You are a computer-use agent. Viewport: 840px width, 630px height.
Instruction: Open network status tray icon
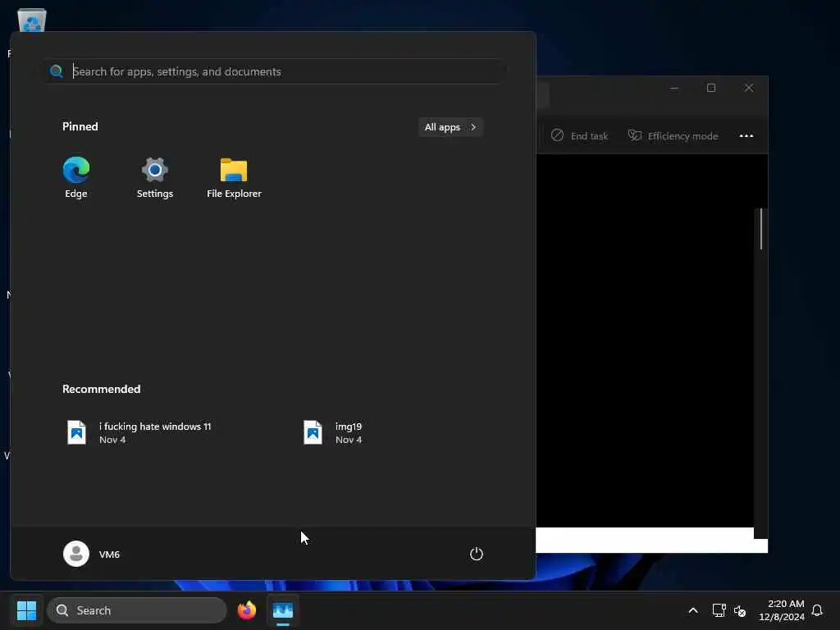[x=719, y=610]
